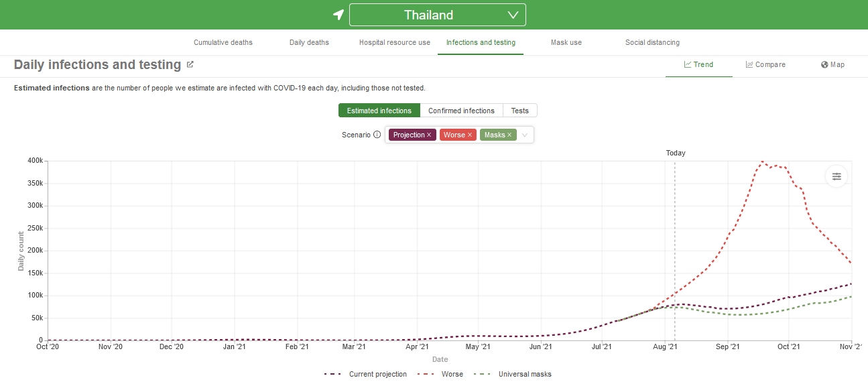Click the Projection scenario tag label
868x384 pixels.
tap(409, 135)
